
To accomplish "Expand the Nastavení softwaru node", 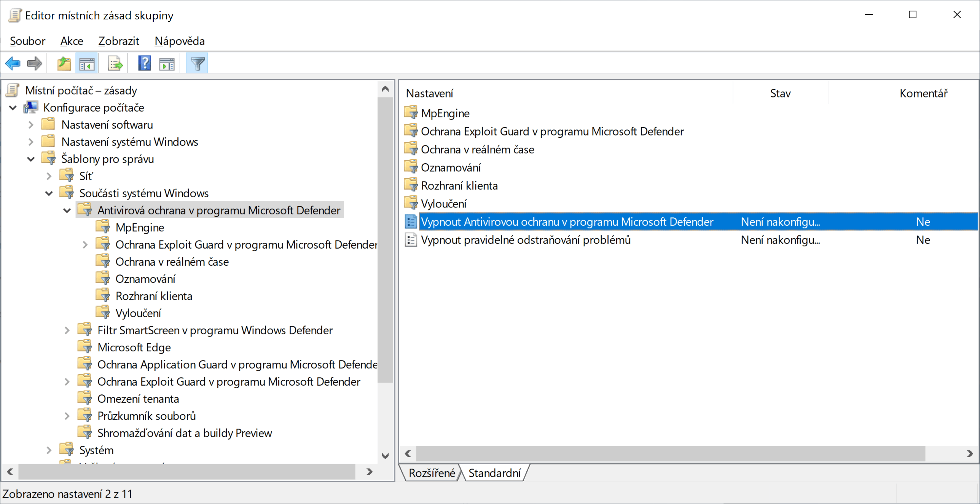I will 31,125.
